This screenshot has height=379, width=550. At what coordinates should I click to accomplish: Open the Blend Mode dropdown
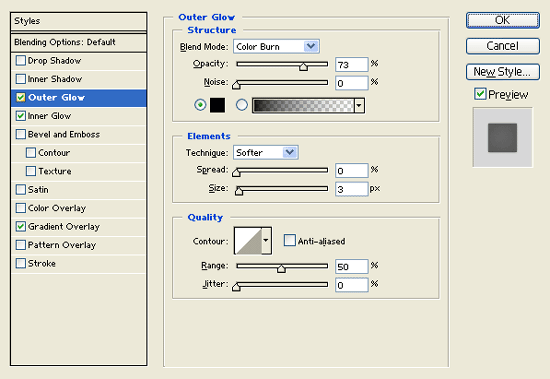pyautogui.click(x=276, y=46)
